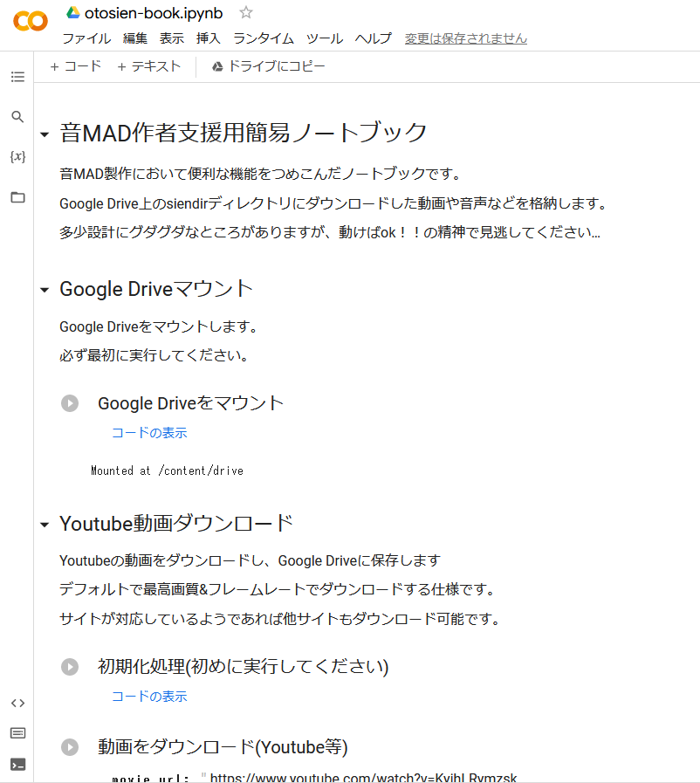Click the Youtube動画ダウンロード heading text
The height and width of the screenshot is (783, 700).
pyautogui.click(x=176, y=524)
